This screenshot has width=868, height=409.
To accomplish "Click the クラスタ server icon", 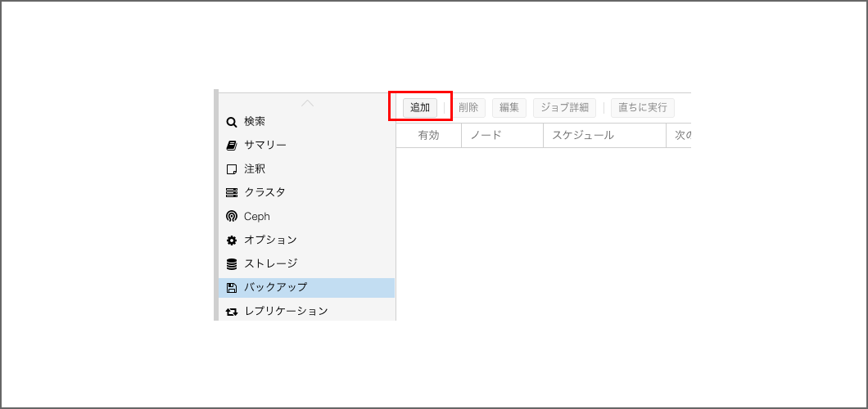I will 232,193.
